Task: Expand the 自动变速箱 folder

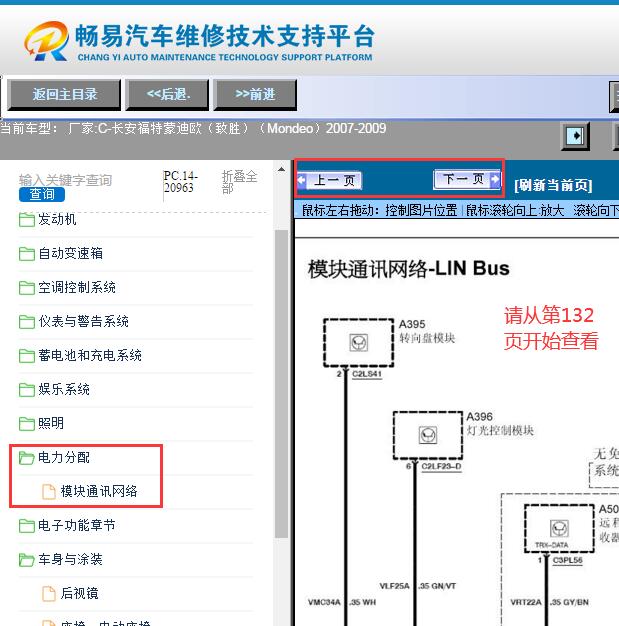Action: coord(70,253)
